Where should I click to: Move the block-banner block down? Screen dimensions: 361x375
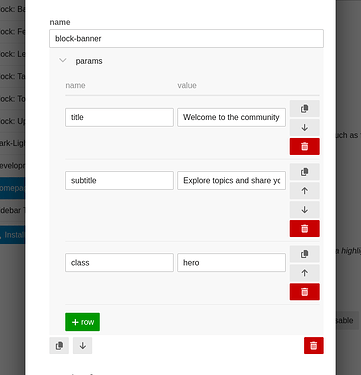coord(82,346)
